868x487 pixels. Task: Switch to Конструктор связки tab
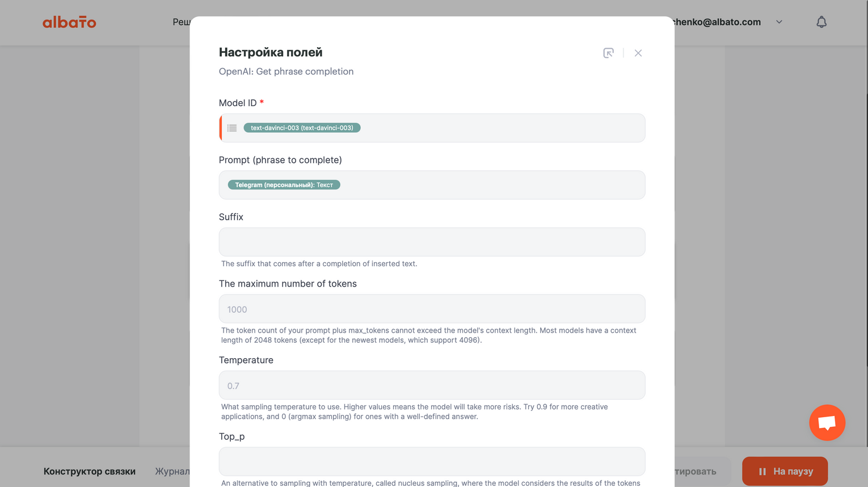tap(90, 471)
